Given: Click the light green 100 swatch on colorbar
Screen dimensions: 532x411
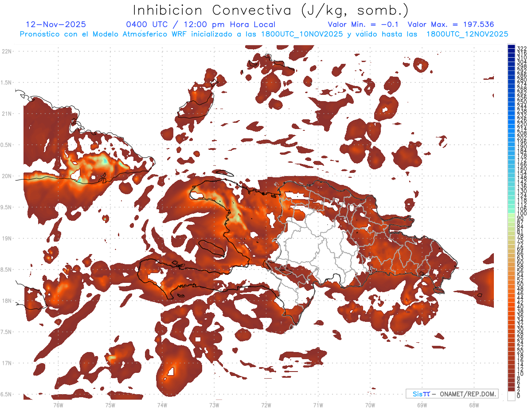Looking at the screenshot, I should coord(511,215).
